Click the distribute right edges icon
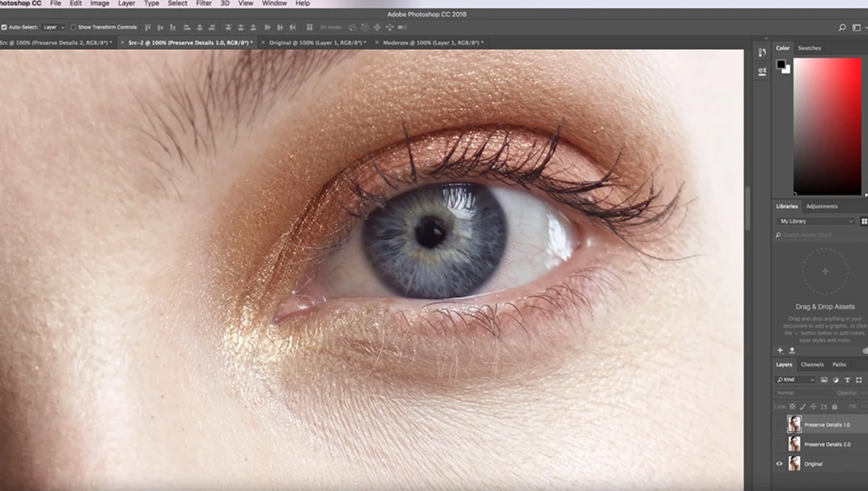868x491 pixels. click(293, 27)
